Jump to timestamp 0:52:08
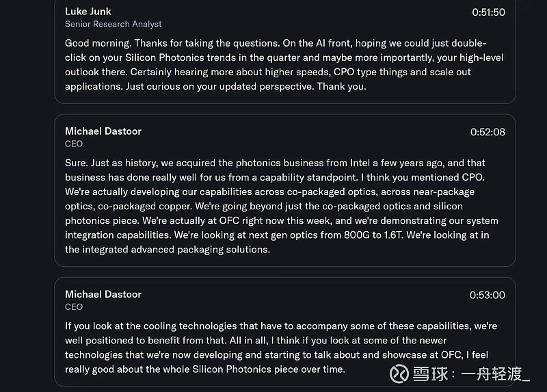547x392 pixels. point(488,131)
